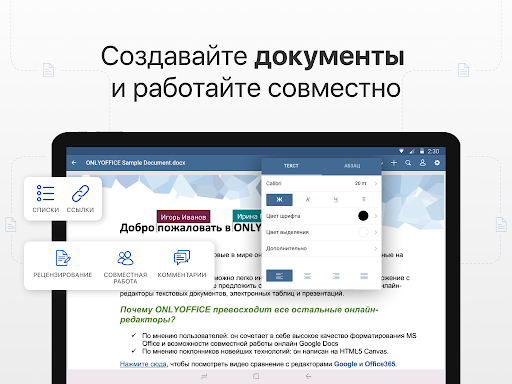
Task: Toggle bold Ж formatting button
Action: (279, 200)
